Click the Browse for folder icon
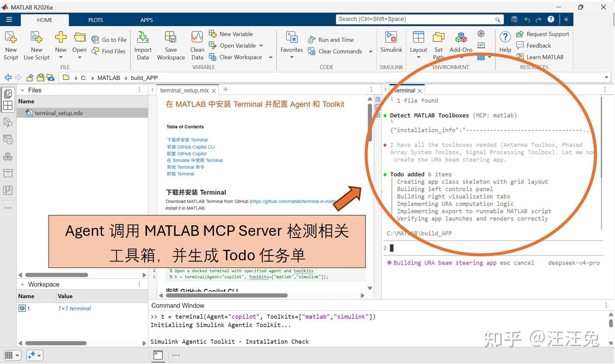The height and width of the screenshot is (364, 615). tap(41, 77)
